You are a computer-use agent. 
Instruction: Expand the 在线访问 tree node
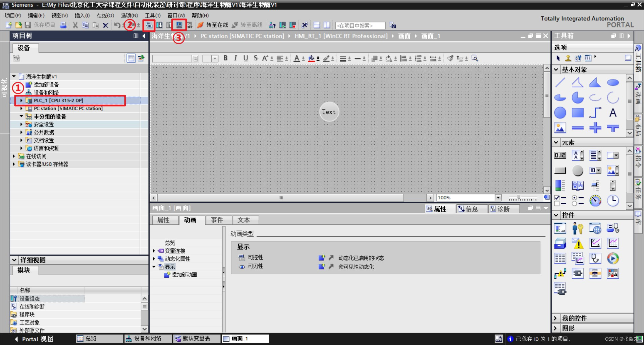point(14,156)
